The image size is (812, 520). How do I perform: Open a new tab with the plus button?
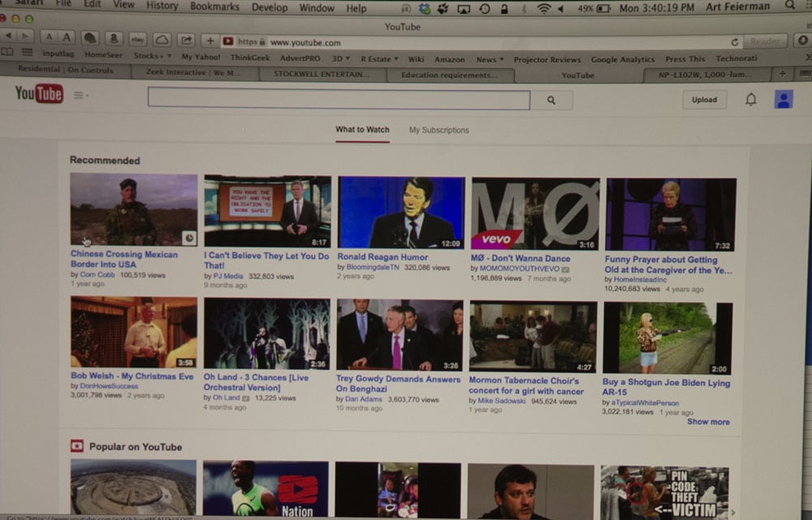click(x=783, y=74)
